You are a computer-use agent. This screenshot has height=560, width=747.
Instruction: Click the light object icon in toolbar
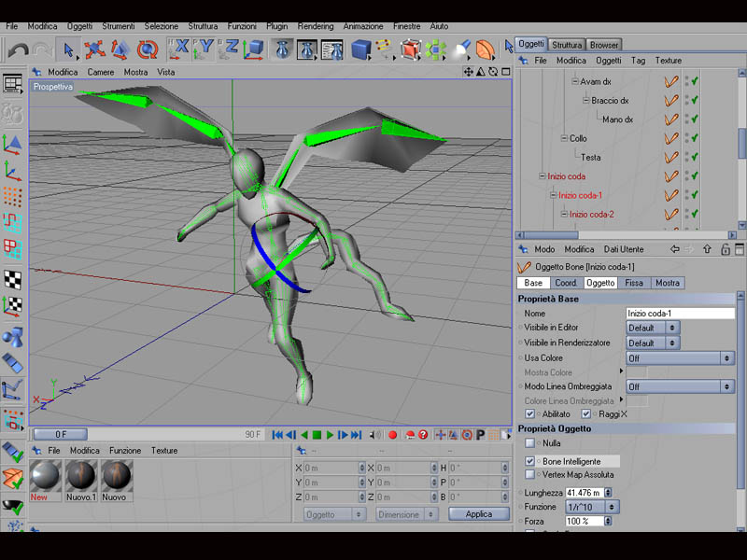coord(462,49)
